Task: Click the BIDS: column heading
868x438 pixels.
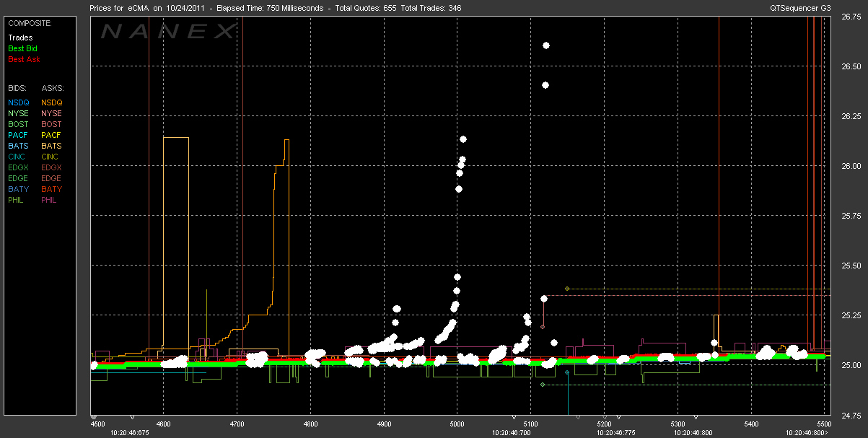Action: click(17, 87)
